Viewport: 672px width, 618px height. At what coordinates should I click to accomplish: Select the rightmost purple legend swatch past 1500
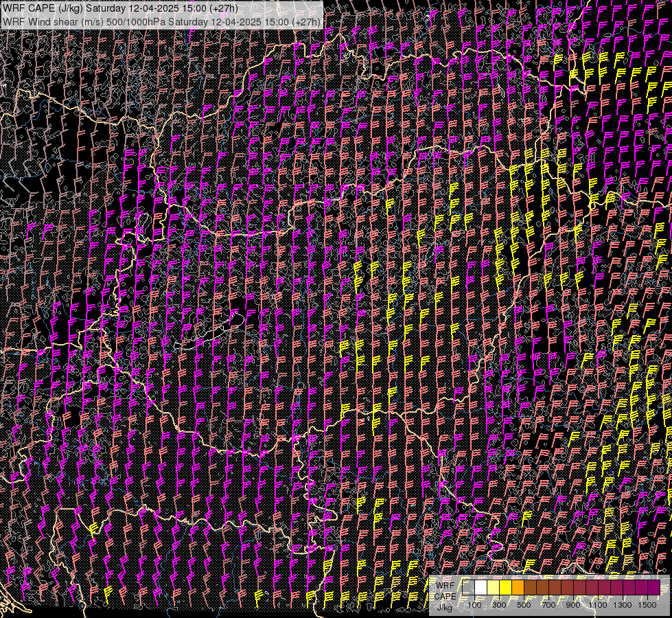pos(654,587)
